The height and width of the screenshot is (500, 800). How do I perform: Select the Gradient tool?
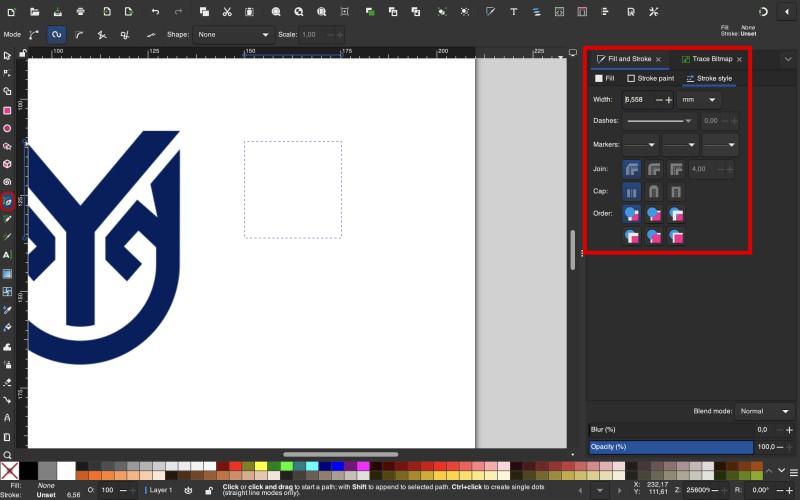(7, 274)
